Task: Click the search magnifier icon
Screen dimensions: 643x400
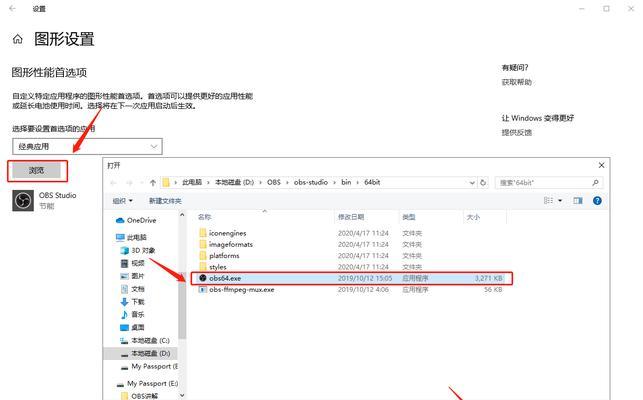Action: (595, 183)
